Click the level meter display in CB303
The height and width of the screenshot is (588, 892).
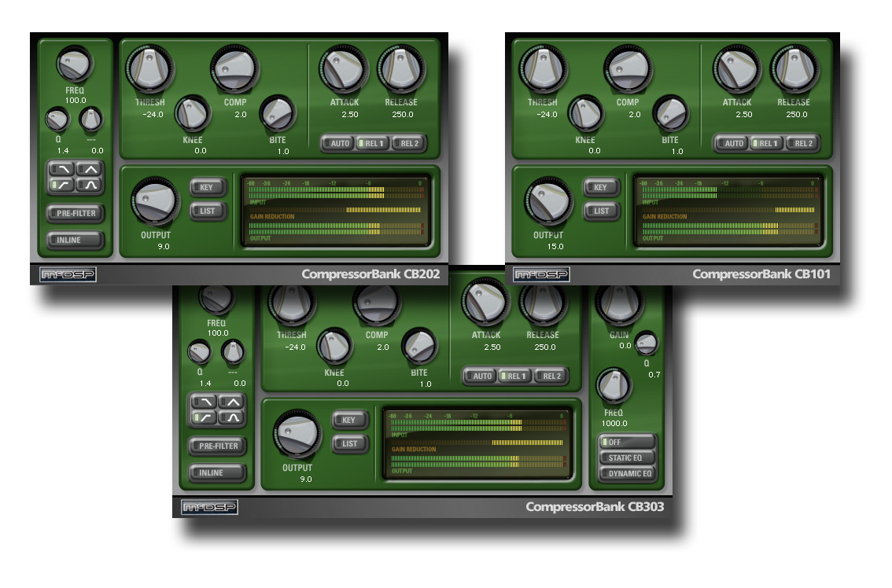(478, 443)
